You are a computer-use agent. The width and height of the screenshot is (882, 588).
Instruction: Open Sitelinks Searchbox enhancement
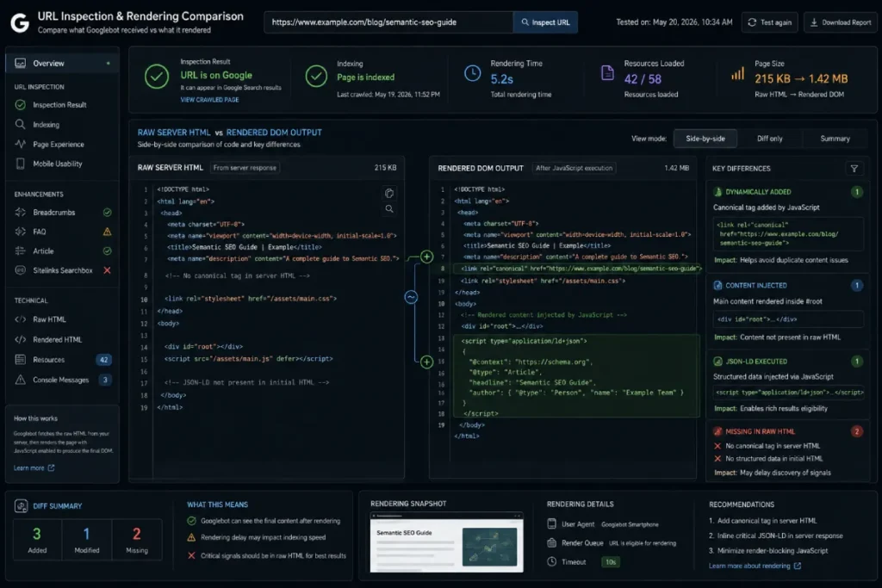click(x=62, y=270)
